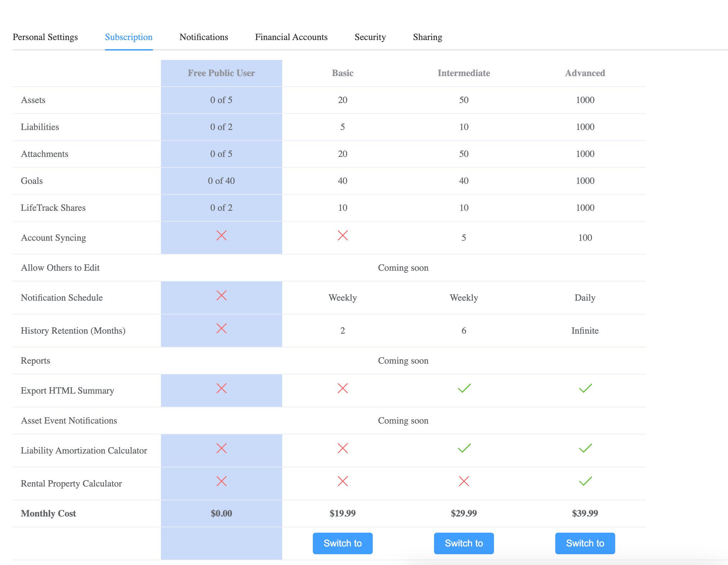Image resolution: width=728 pixels, height=565 pixels.
Task: Open the Sharing tab
Action: point(427,37)
